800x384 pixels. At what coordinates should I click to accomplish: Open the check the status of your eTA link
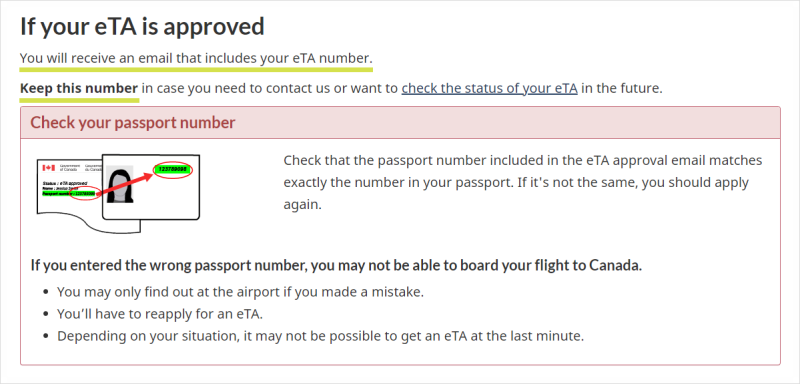click(489, 89)
